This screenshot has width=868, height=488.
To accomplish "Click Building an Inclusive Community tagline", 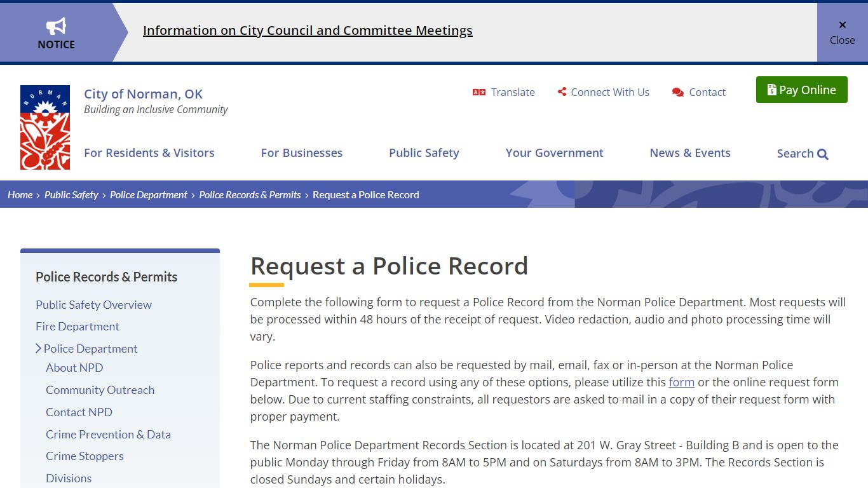I will point(156,109).
